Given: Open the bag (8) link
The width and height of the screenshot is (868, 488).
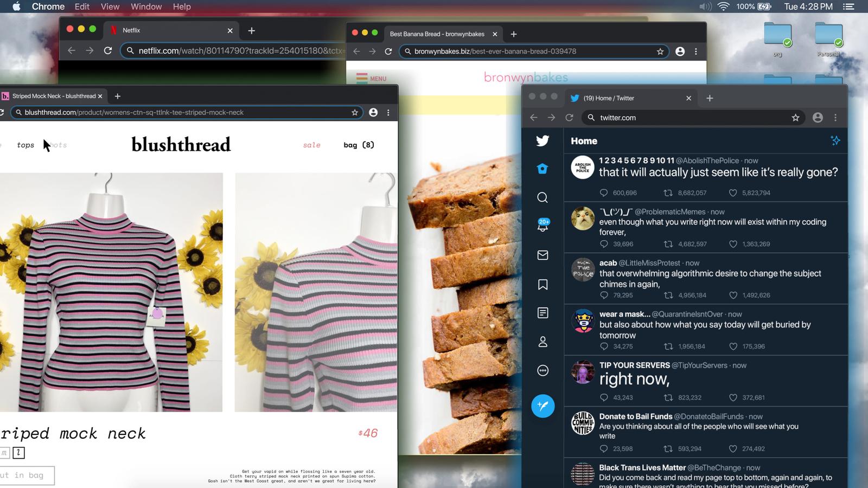Looking at the screenshot, I should (359, 145).
